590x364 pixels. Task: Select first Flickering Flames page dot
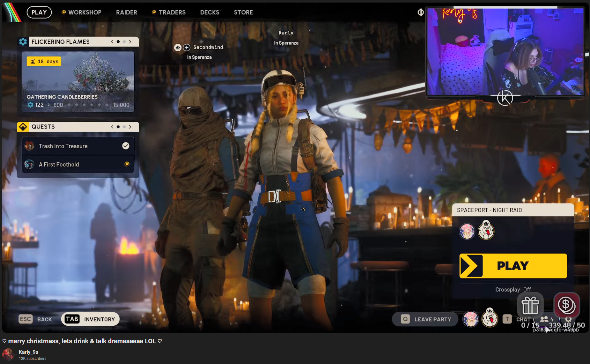[x=118, y=42]
